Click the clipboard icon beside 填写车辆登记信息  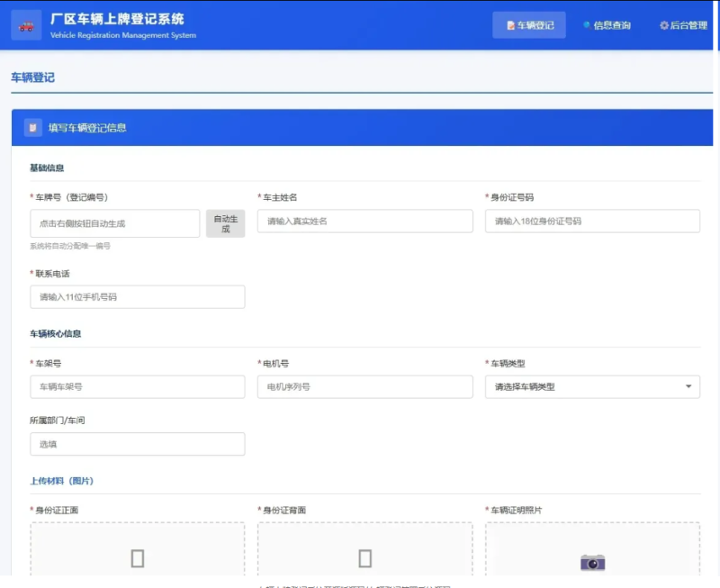click(x=33, y=128)
